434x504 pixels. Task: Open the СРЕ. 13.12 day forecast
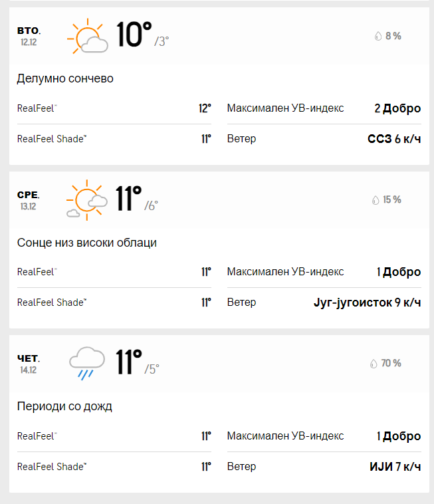point(29,199)
